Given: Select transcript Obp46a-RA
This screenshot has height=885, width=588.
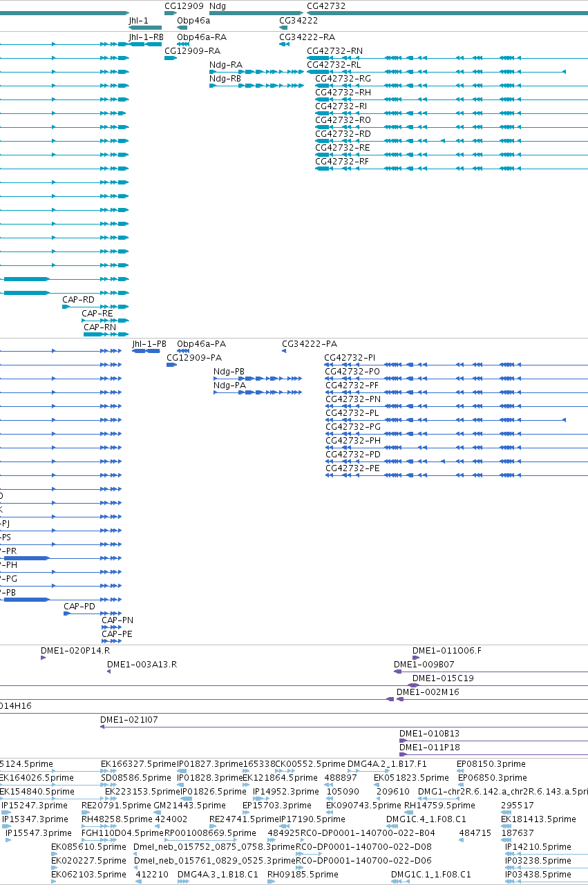Looking at the screenshot, I should point(202,37).
